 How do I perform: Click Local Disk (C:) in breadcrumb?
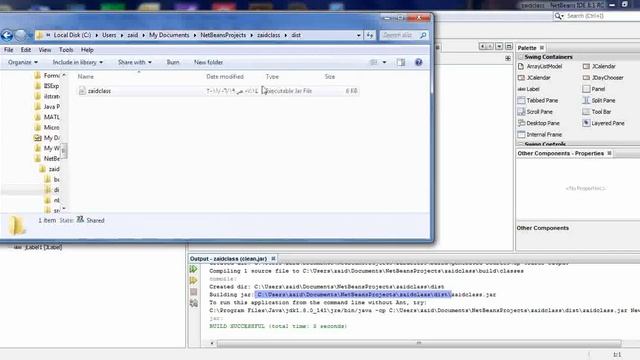point(72,36)
